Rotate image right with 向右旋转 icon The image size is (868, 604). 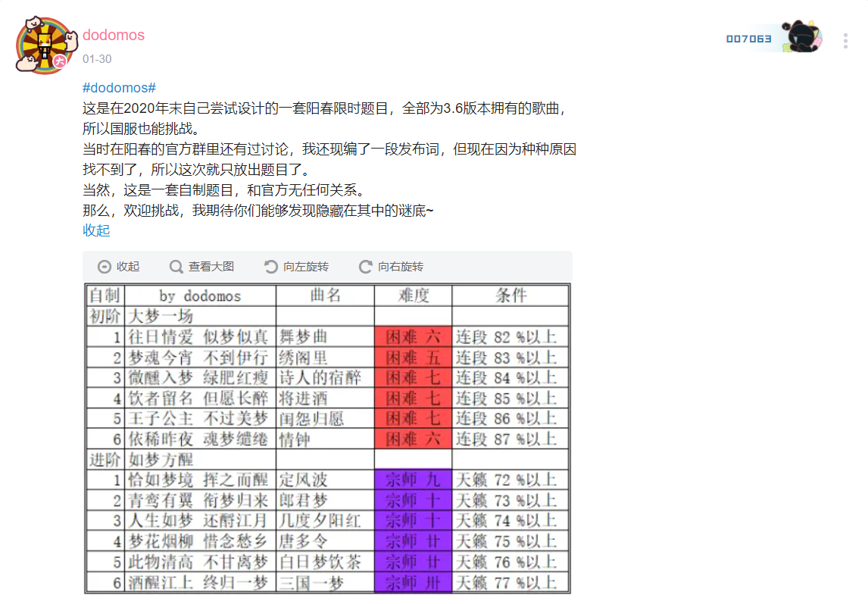point(365,267)
